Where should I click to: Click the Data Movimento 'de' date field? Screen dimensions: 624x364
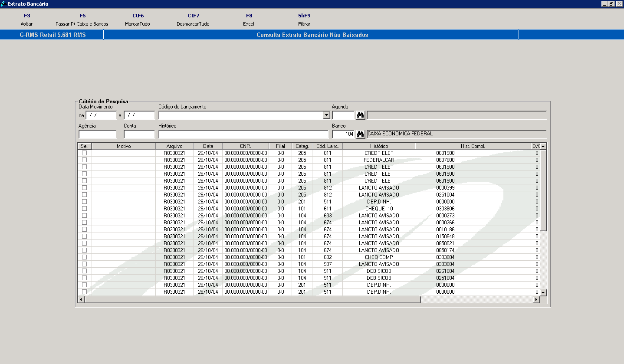(101, 115)
